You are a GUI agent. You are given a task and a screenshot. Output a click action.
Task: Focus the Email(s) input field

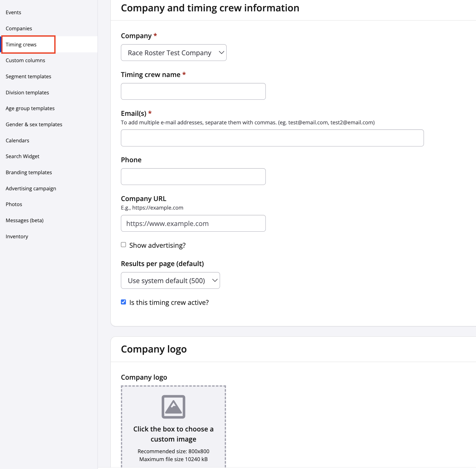272,138
